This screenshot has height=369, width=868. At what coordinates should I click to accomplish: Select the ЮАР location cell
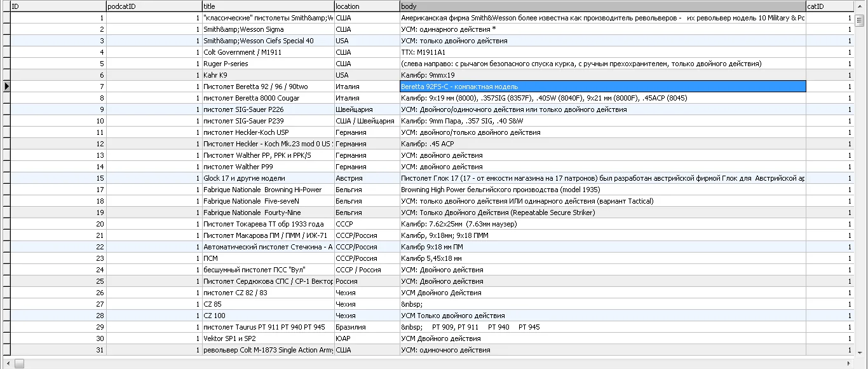point(366,338)
